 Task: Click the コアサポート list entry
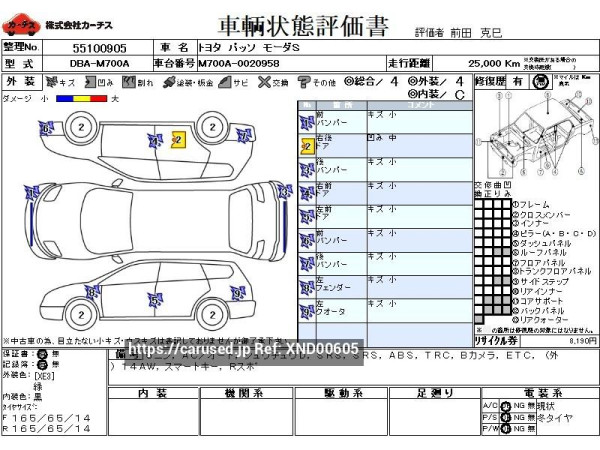538,301
